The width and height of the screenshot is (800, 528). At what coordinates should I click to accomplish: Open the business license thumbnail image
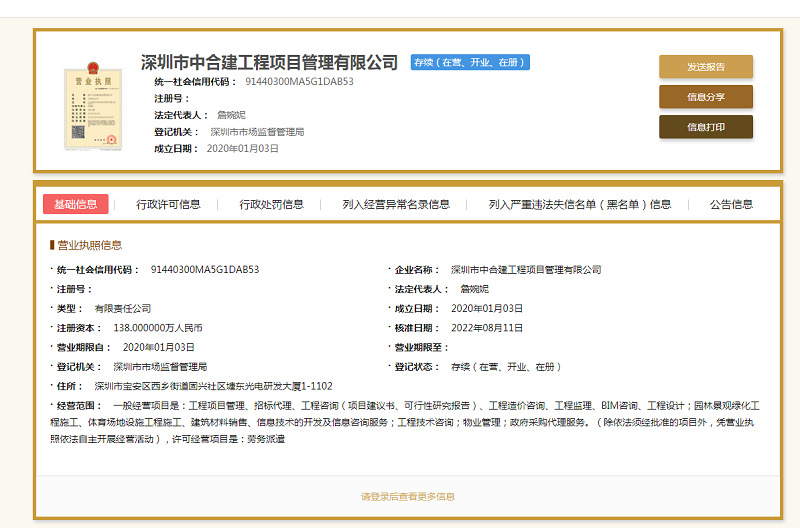[93, 106]
